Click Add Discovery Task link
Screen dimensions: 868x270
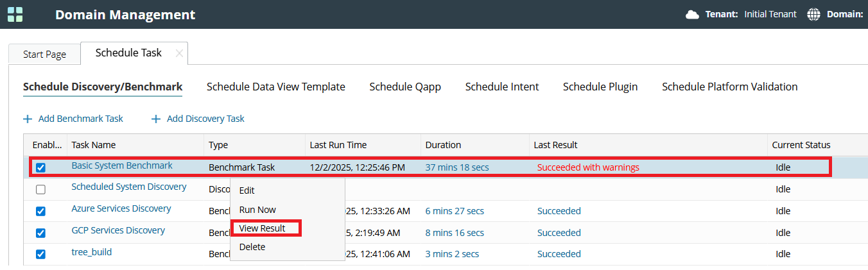205,119
